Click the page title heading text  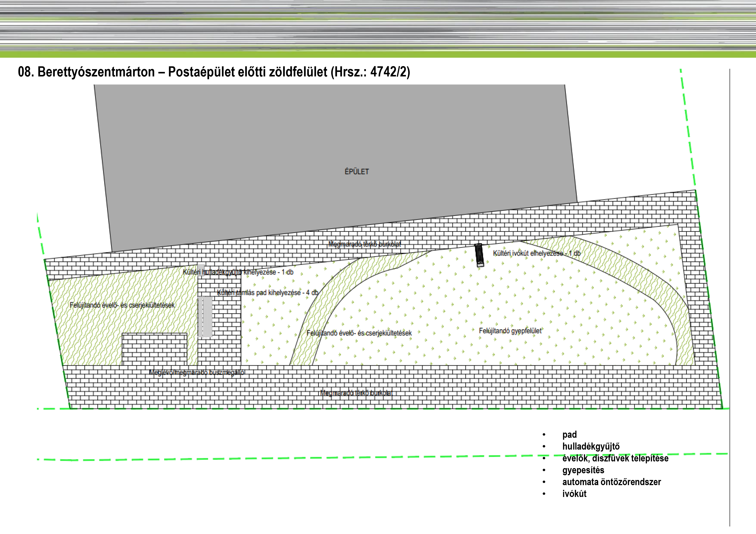(214, 72)
